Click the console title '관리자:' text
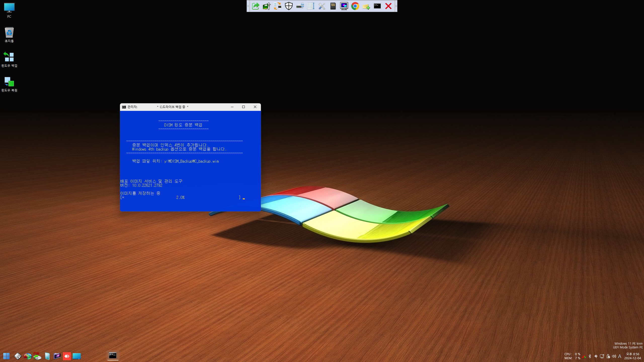 132,107
